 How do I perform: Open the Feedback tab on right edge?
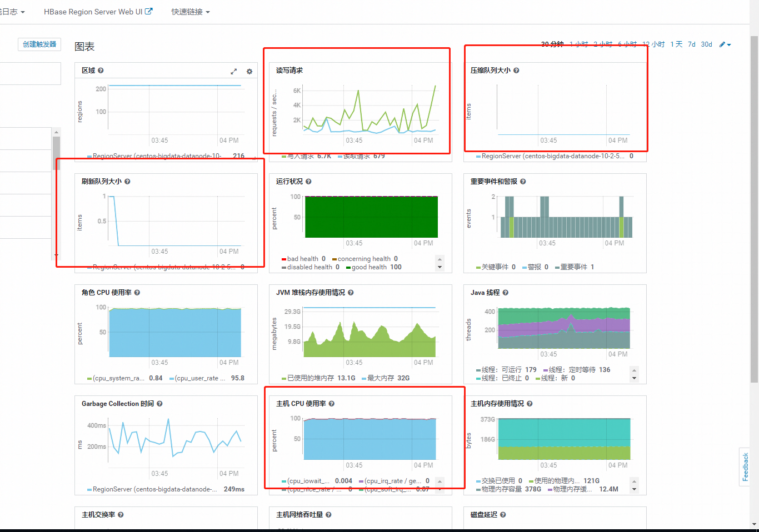(745, 466)
